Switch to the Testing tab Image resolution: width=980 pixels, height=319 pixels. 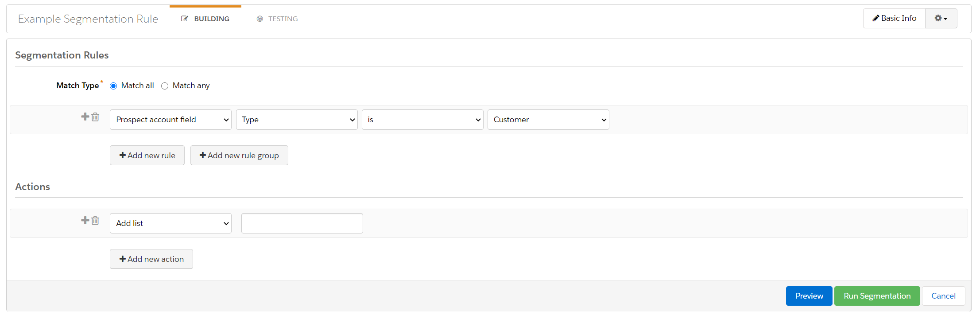pyautogui.click(x=278, y=19)
